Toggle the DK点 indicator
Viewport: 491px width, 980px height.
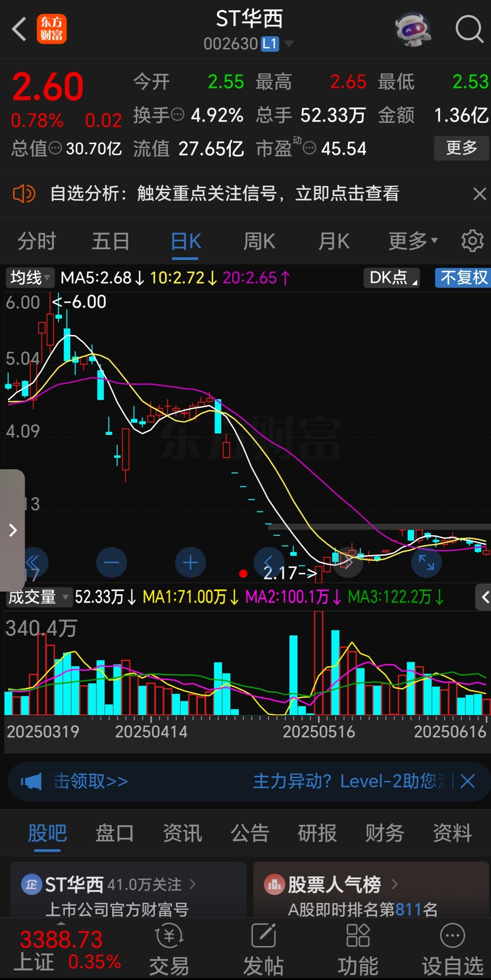392,277
